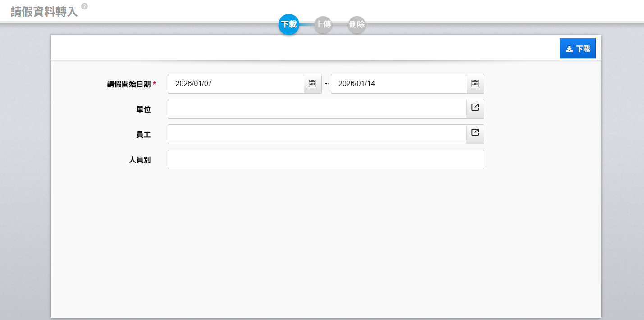644x320 pixels.
Task: Select the 下載 step circle
Action: [289, 24]
